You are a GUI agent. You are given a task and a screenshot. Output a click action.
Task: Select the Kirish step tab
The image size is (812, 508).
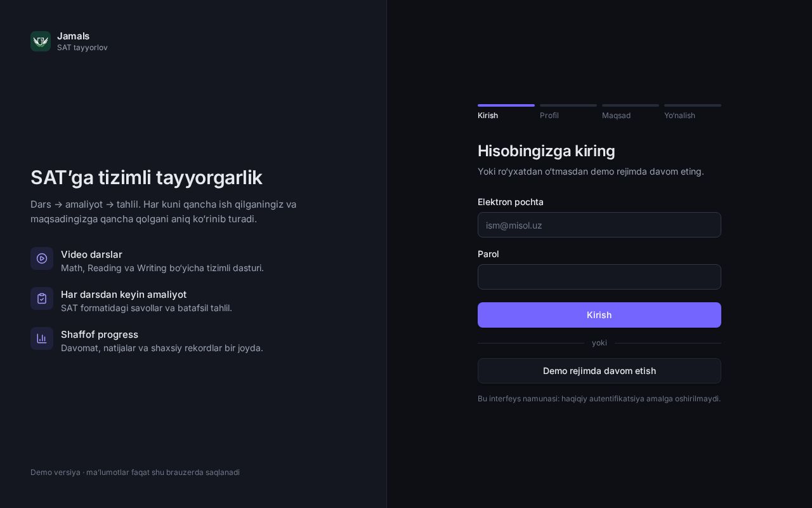point(506,112)
